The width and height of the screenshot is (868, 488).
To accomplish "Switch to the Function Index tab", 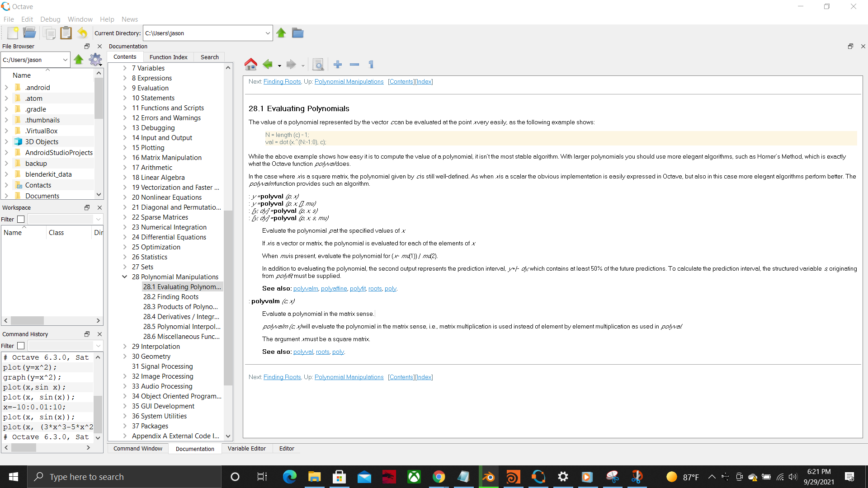I will 168,57.
